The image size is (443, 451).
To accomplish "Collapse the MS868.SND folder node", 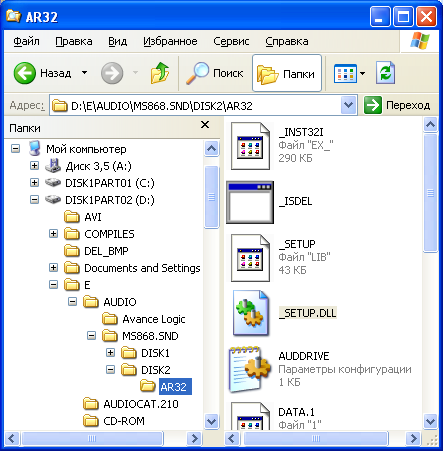I will tap(91, 336).
